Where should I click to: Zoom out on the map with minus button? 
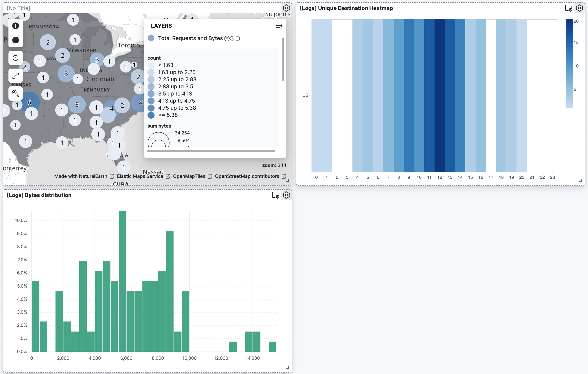[x=15, y=40]
